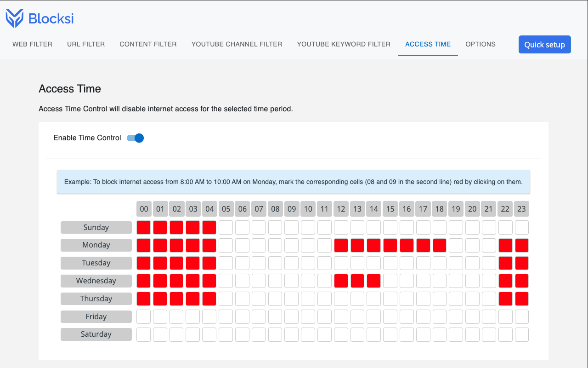Click the Blocksi brand name text
This screenshot has width=588, height=368.
[51, 19]
